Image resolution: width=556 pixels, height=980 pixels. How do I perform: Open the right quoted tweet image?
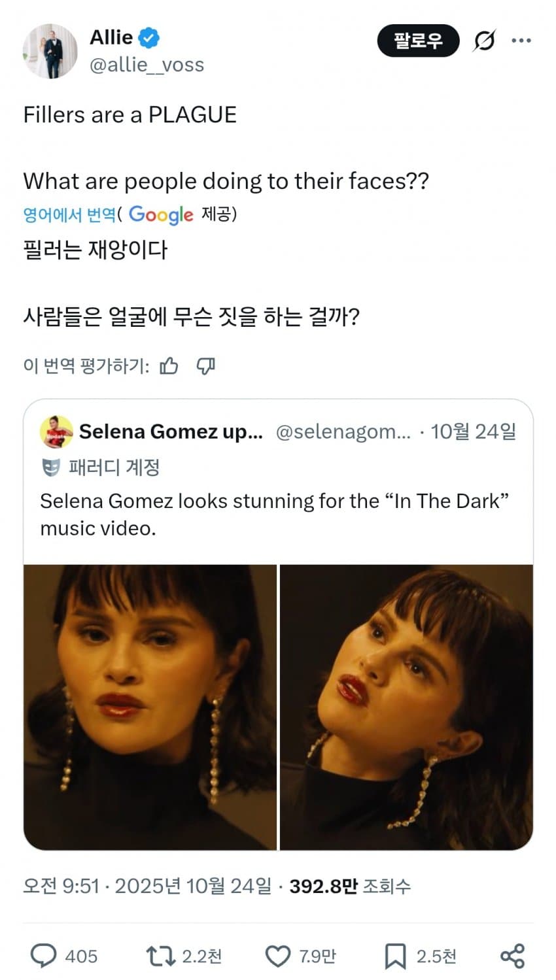[406, 707]
